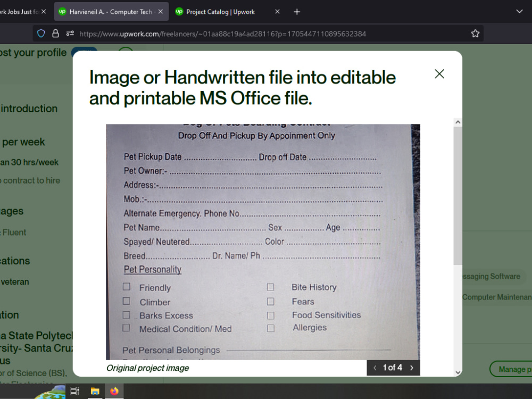532x399 pixels.
Task: Click the Friendly checkbox in the image
Action: coord(127,287)
